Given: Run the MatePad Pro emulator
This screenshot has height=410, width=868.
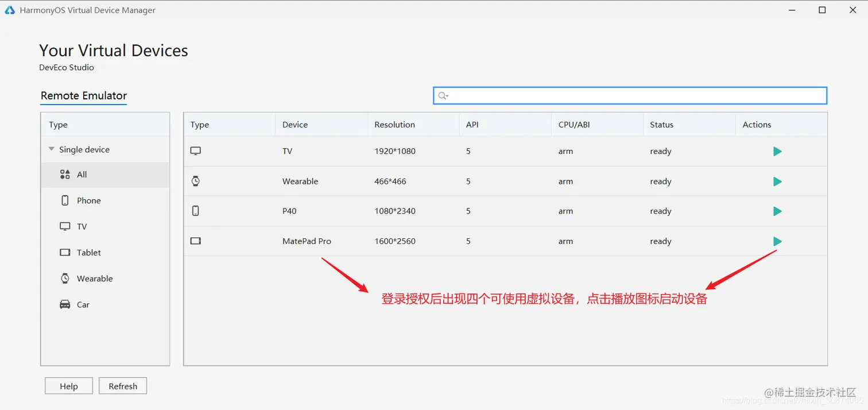Looking at the screenshot, I should point(777,241).
